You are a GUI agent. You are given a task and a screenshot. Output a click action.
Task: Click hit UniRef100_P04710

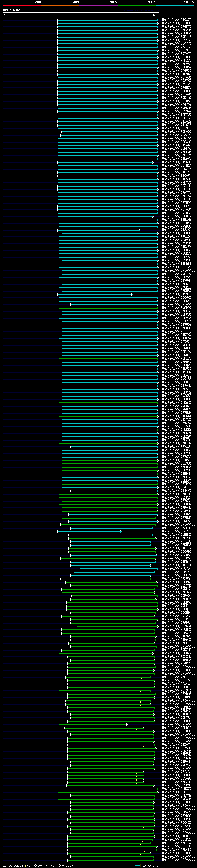click(x=177, y=487)
